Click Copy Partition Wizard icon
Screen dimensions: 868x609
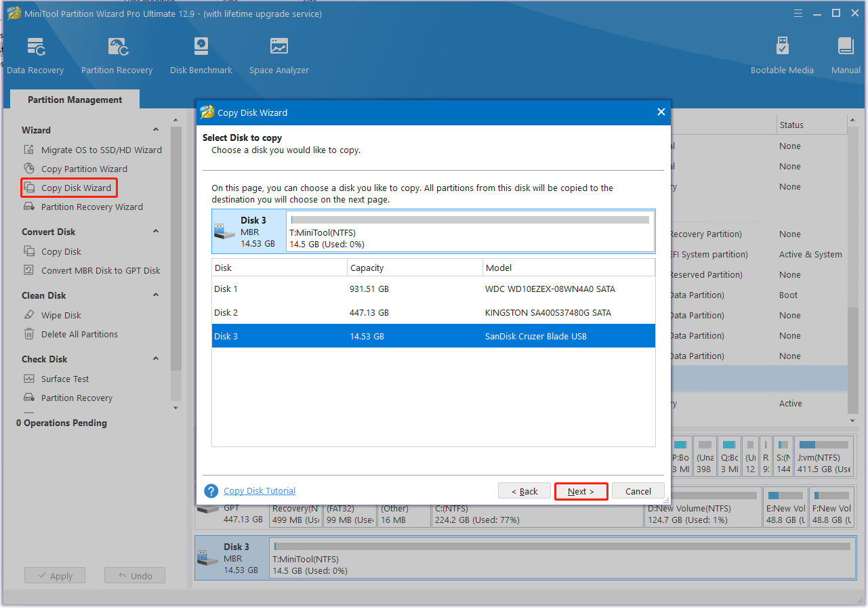tap(28, 169)
